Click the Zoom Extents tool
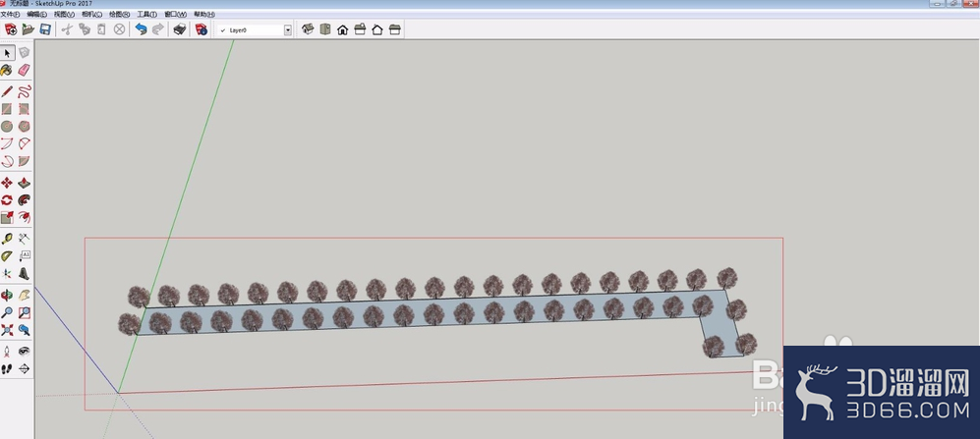The width and height of the screenshot is (980, 439). (7, 330)
